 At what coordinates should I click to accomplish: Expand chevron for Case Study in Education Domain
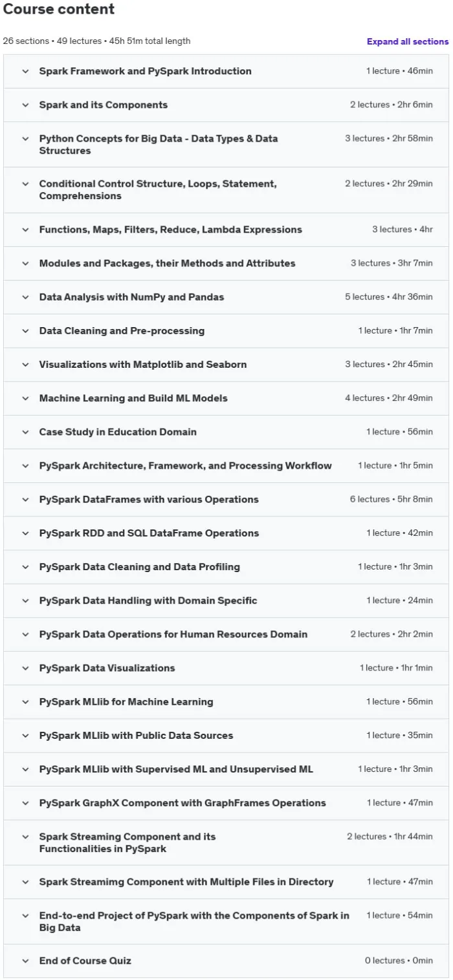click(25, 432)
